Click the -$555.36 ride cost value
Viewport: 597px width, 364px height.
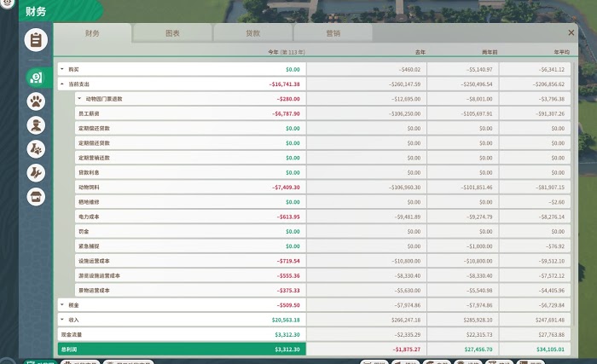[288, 275]
